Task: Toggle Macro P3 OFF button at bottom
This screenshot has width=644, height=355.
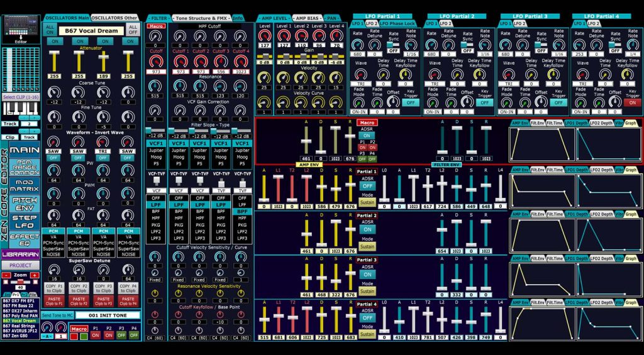Action: point(121,336)
